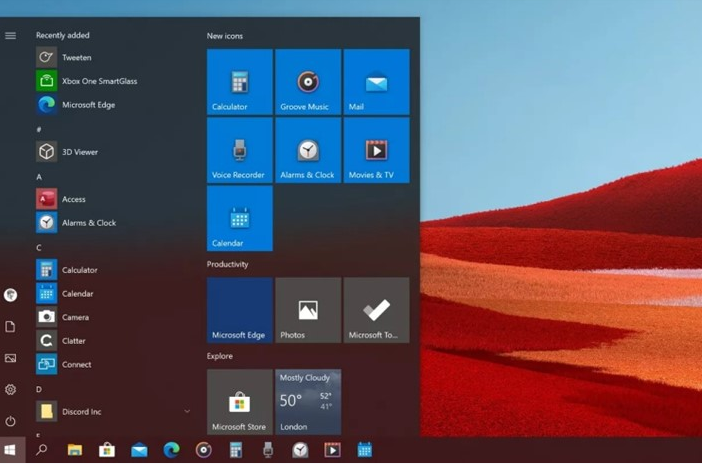Open Microsoft Edge on the taskbar
Viewport: 702px width, 464px height.
tap(171, 450)
